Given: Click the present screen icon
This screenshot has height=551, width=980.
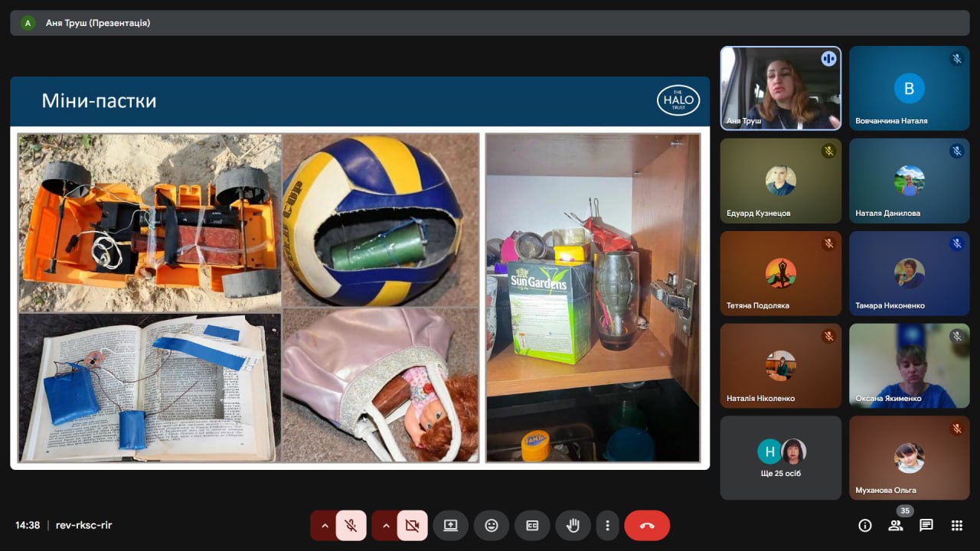Looking at the screenshot, I should click(x=450, y=526).
